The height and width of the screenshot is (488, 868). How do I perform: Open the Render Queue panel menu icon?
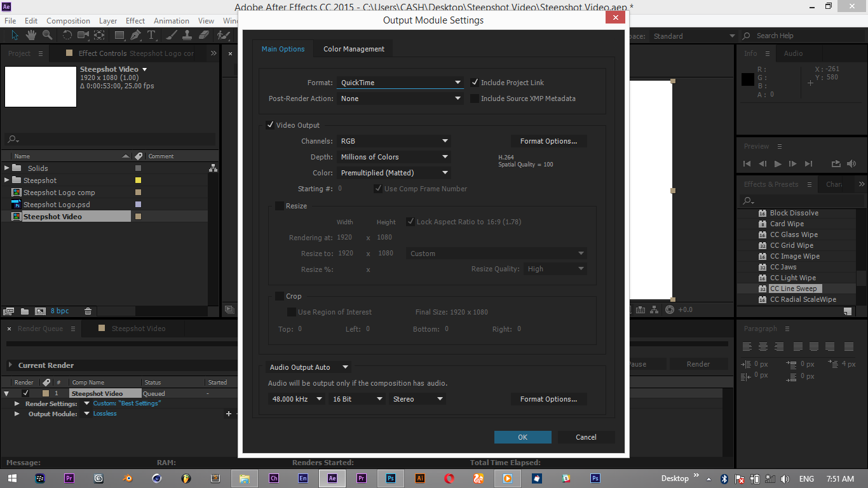[x=73, y=329]
